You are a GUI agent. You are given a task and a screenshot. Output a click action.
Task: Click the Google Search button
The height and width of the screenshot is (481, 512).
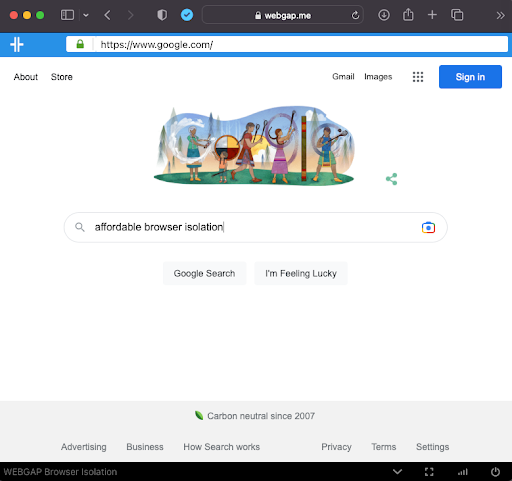click(204, 273)
